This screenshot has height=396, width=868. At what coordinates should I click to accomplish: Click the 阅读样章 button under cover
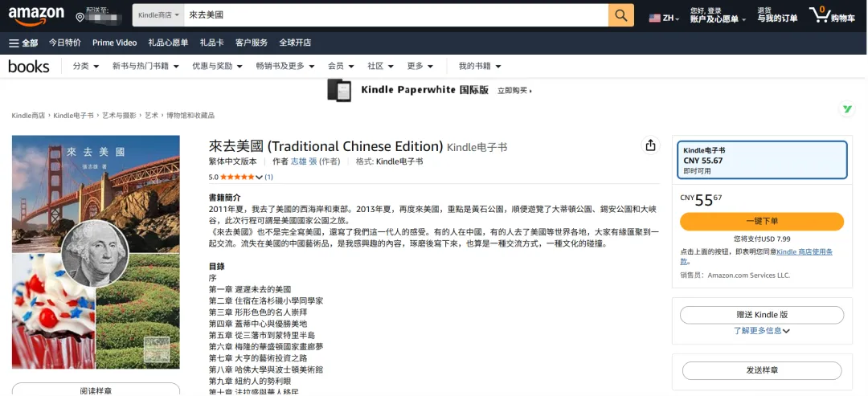pyautogui.click(x=96, y=390)
